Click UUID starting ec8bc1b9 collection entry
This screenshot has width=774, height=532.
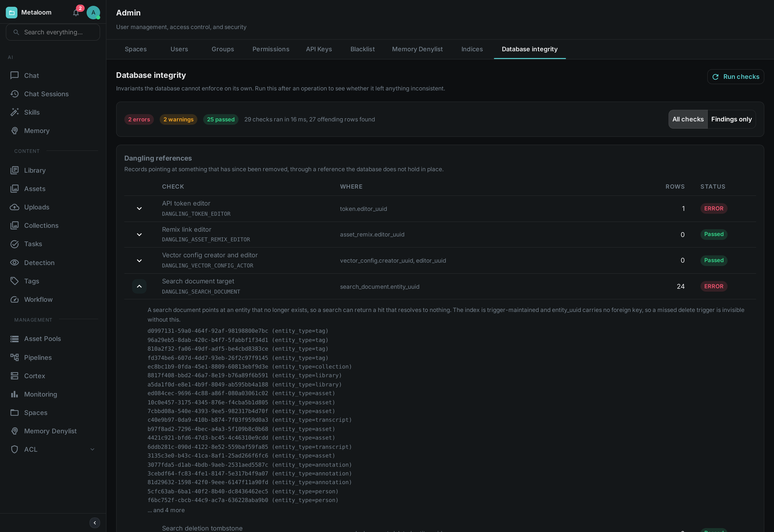pos(250,367)
